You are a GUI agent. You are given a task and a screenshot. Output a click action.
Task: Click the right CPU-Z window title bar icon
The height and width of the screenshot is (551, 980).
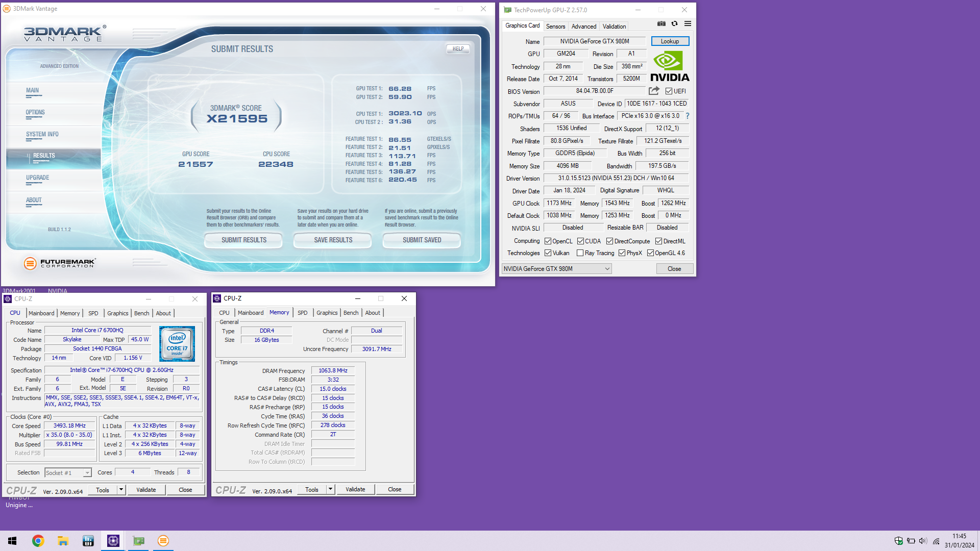point(217,298)
